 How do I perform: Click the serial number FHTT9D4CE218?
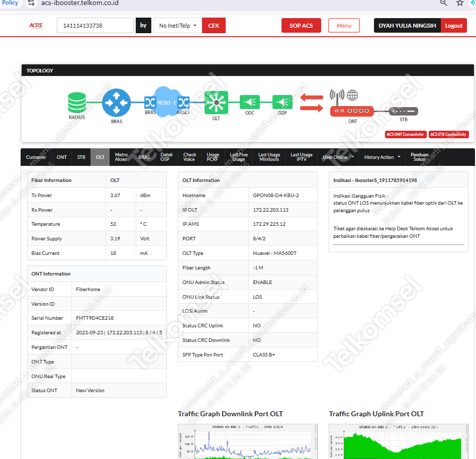click(x=94, y=318)
